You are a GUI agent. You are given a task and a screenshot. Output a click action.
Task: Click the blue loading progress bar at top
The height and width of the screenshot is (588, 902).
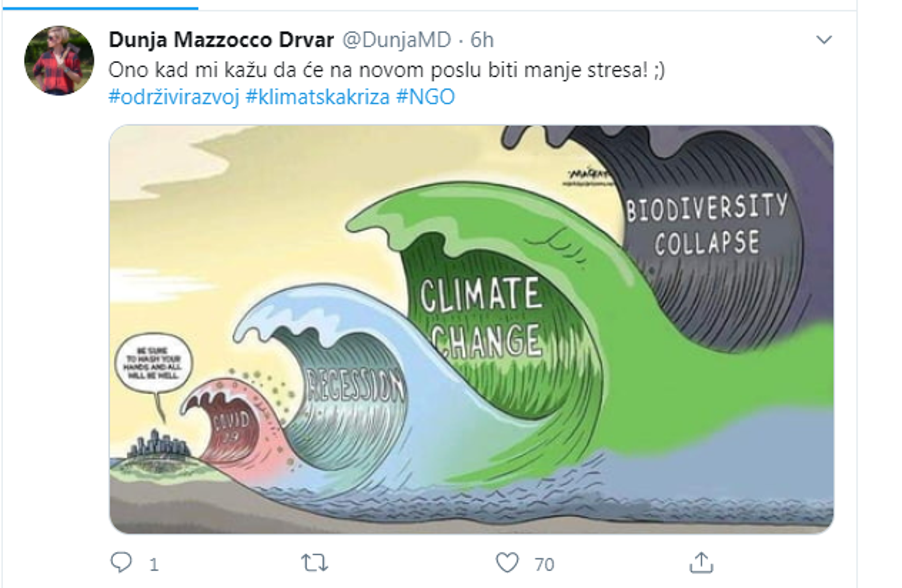(x=99, y=8)
